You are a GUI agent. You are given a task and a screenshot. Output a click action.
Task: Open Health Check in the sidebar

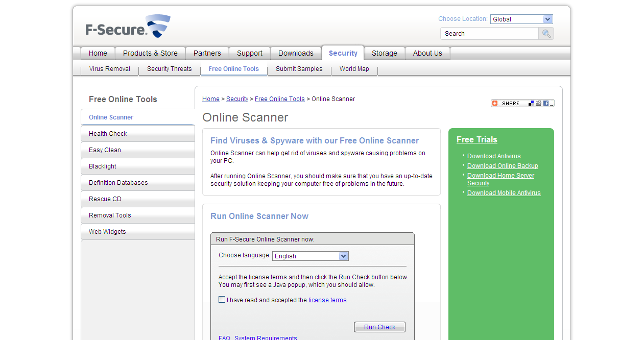coord(138,134)
